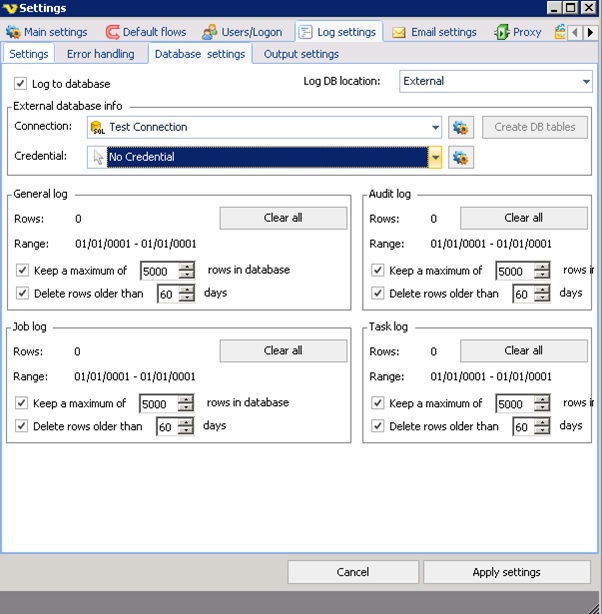Click the Default flows tab icon
The height and width of the screenshot is (614, 602).
(x=112, y=32)
